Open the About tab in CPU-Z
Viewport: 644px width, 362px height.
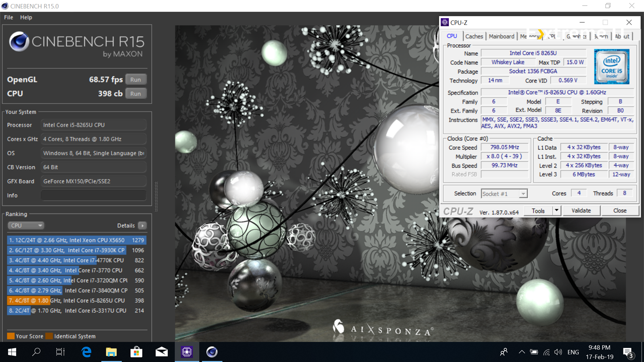[622, 36]
